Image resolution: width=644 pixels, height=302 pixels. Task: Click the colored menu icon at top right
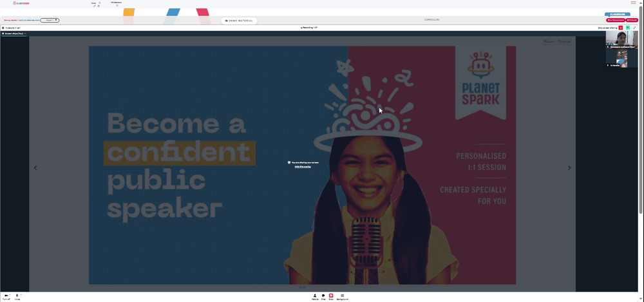(633, 3)
